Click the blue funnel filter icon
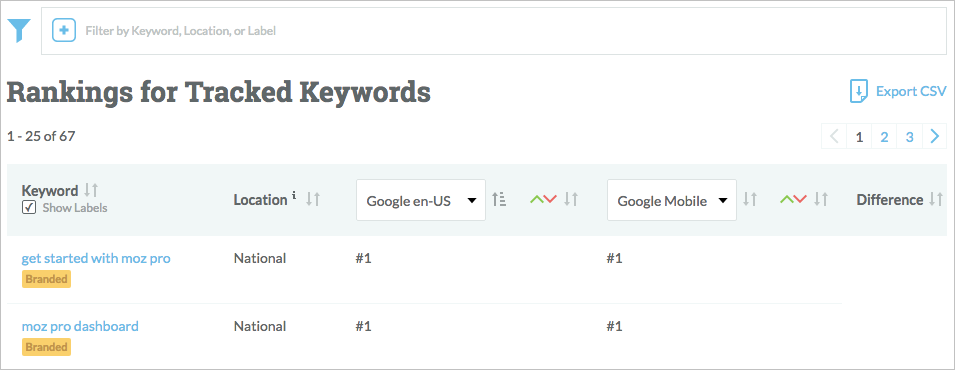955x370 pixels. 19,30
